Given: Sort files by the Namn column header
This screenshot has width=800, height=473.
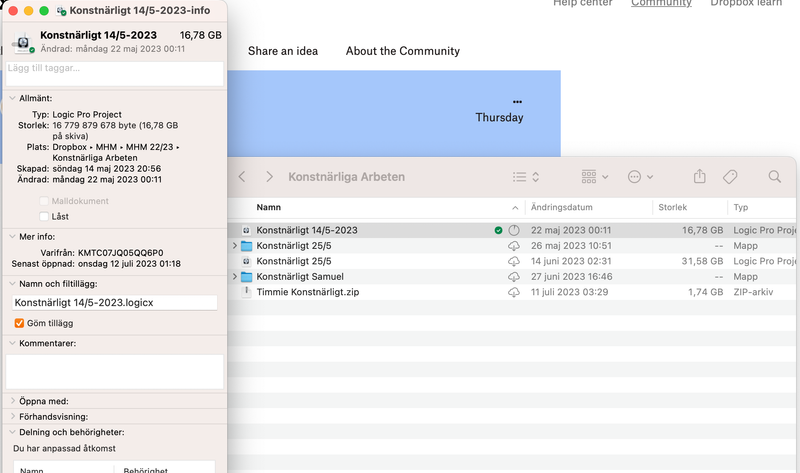Looking at the screenshot, I should tap(270, 208).
